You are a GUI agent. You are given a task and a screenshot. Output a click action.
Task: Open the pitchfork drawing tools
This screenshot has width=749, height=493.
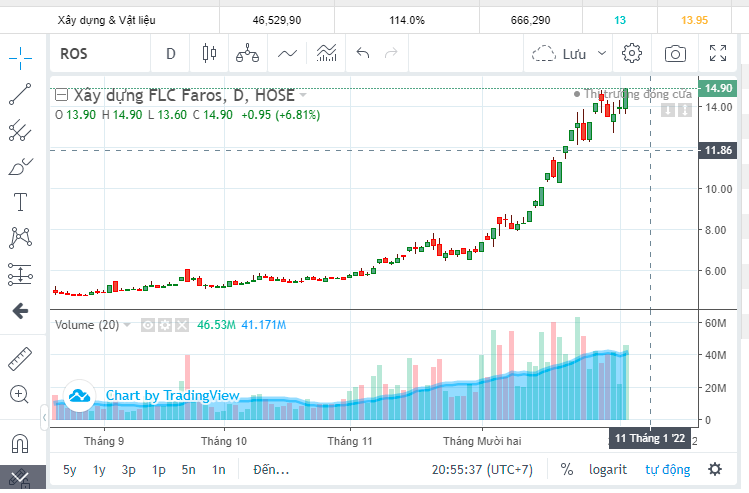[x=20, y=130]
